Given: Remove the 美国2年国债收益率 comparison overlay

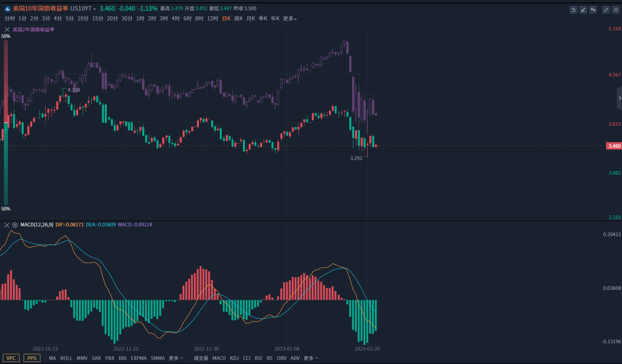Looking at the screenshot, I should tap(7, 29).
